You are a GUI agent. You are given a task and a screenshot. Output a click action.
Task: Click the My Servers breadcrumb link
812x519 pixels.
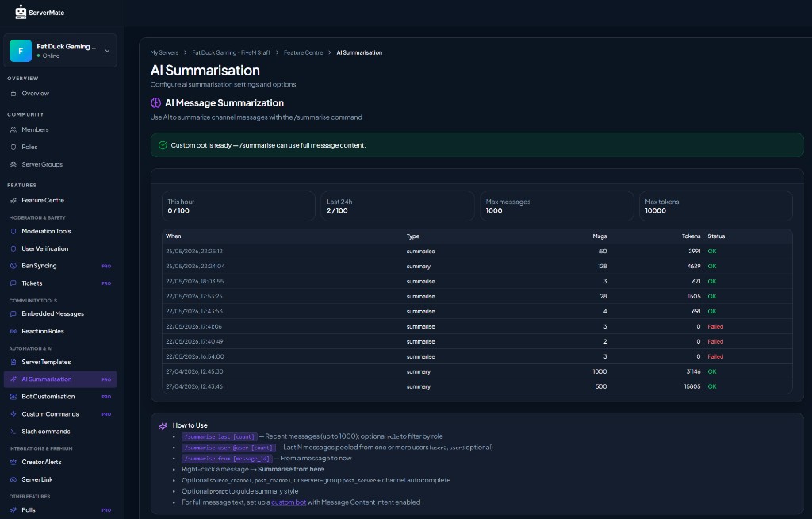click(164, 52)
